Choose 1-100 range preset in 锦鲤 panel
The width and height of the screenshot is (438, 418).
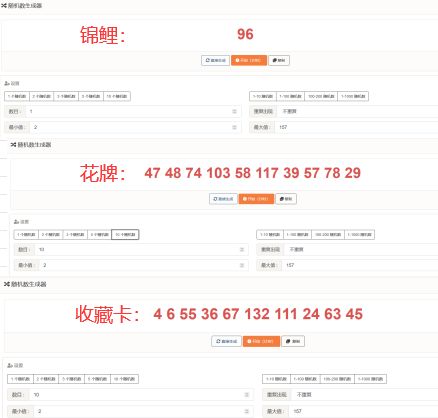click(290, 96)
